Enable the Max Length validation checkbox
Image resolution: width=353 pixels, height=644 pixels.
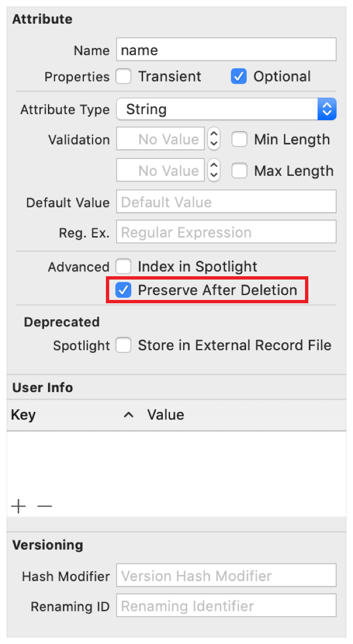point(239,171)
